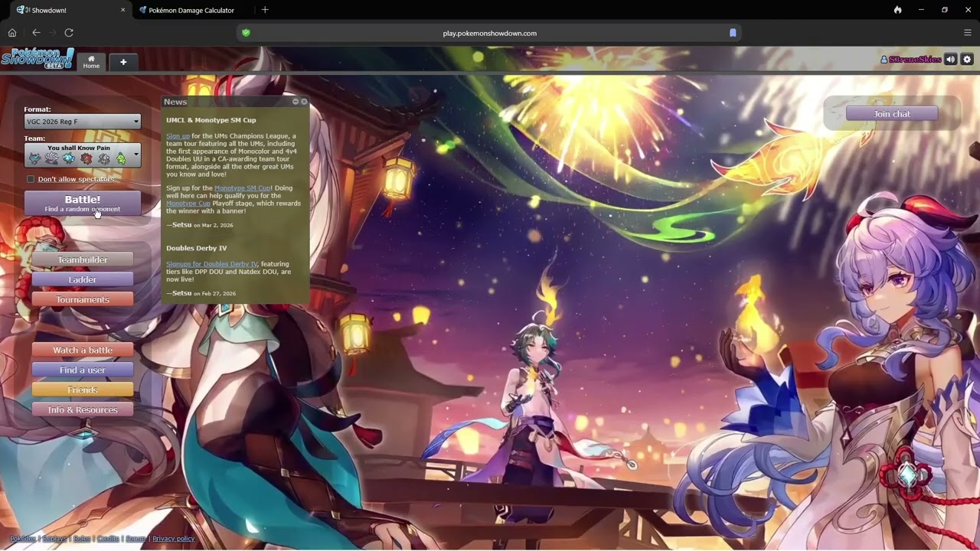Open the Ladder
Screen dimensions: 980x551
83,280
